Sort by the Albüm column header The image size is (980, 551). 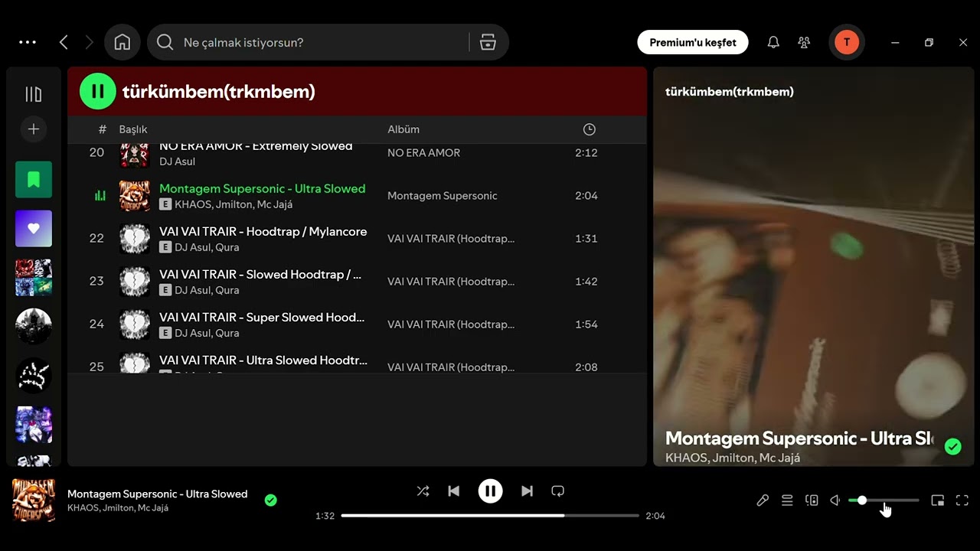point(403,129)
